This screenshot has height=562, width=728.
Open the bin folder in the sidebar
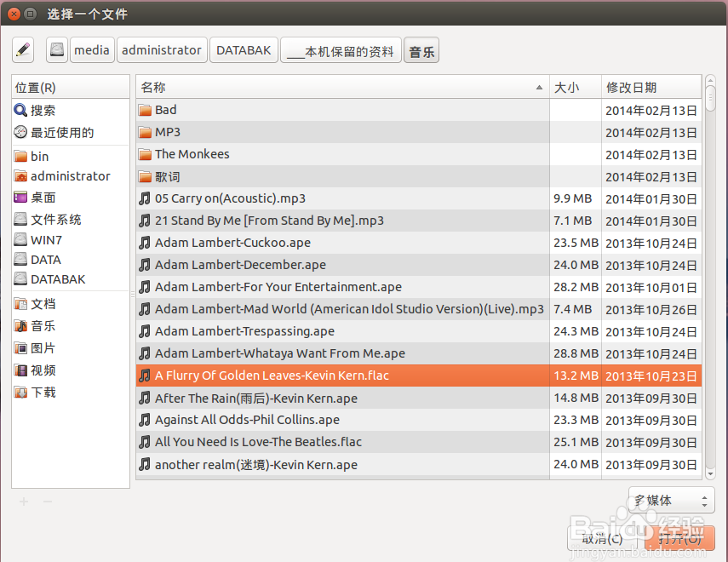70,156
